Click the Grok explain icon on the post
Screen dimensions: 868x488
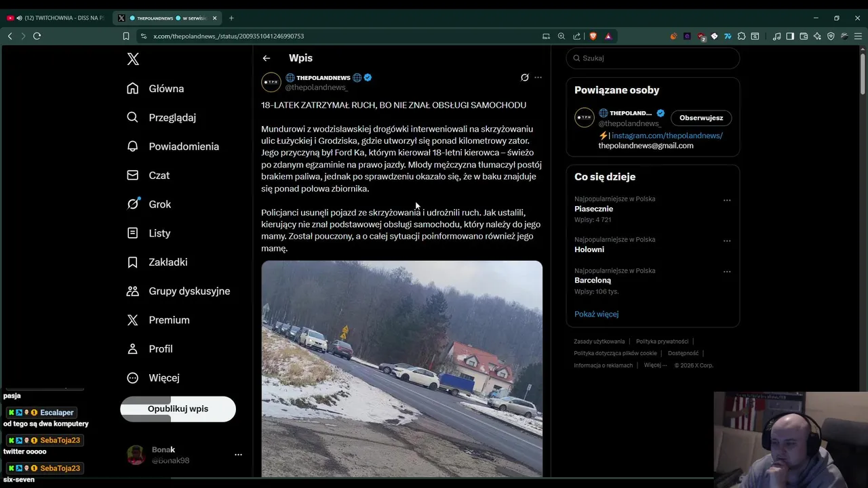click(x=524, y=77)
